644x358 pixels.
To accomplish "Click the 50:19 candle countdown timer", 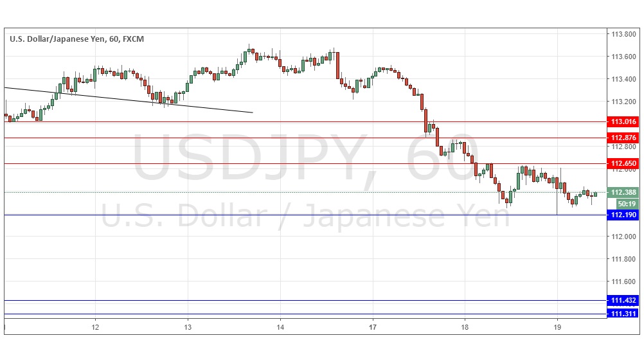I will click(623, 203).
